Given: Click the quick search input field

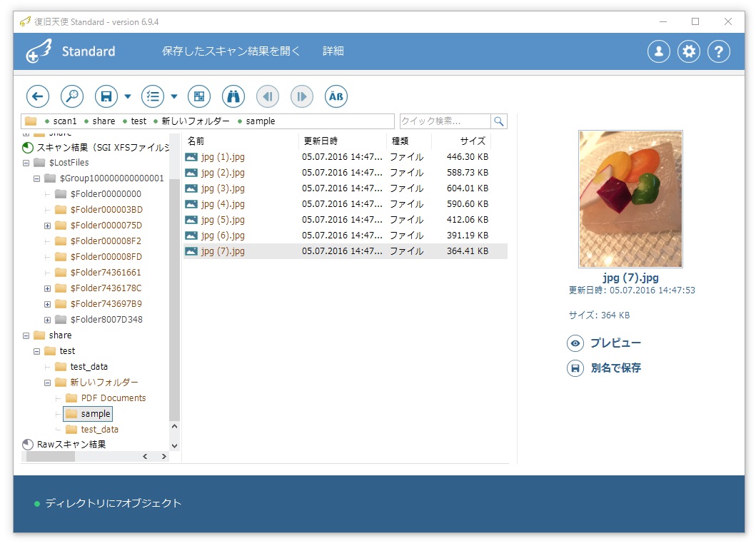Looking at the screenshot, I should point(445,121).
